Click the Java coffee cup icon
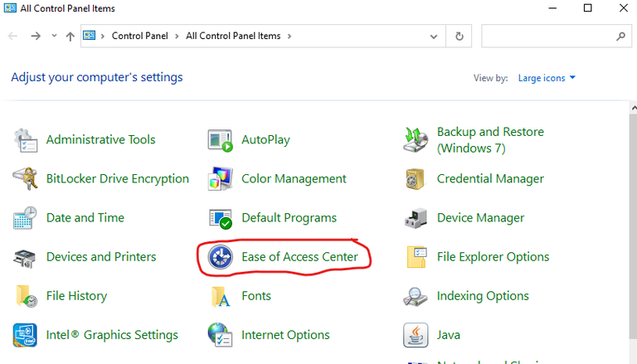Image resolution: width=637 pixels, height=364 pixels. click(x=416, y=335)
